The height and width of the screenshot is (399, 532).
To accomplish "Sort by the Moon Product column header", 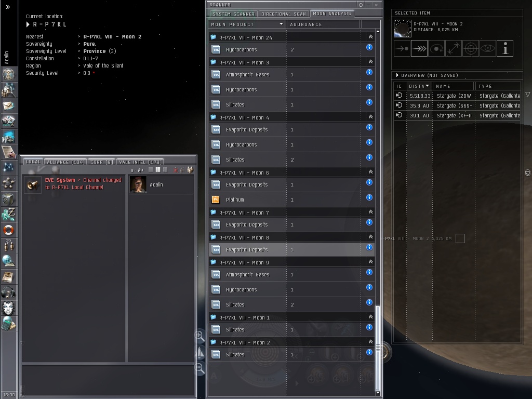I will 247,24.
